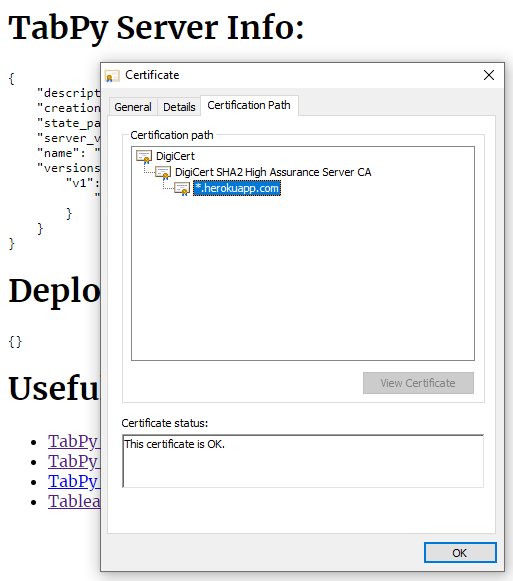Click the *.herokuapp.com certificate icon
This screenshot has width=513, height=581.
(x=182, y=189)
